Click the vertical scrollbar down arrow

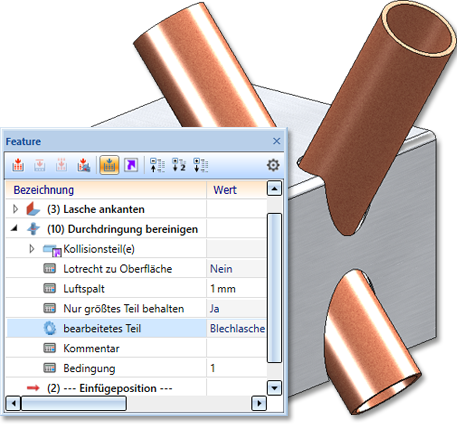pos(274,388)
